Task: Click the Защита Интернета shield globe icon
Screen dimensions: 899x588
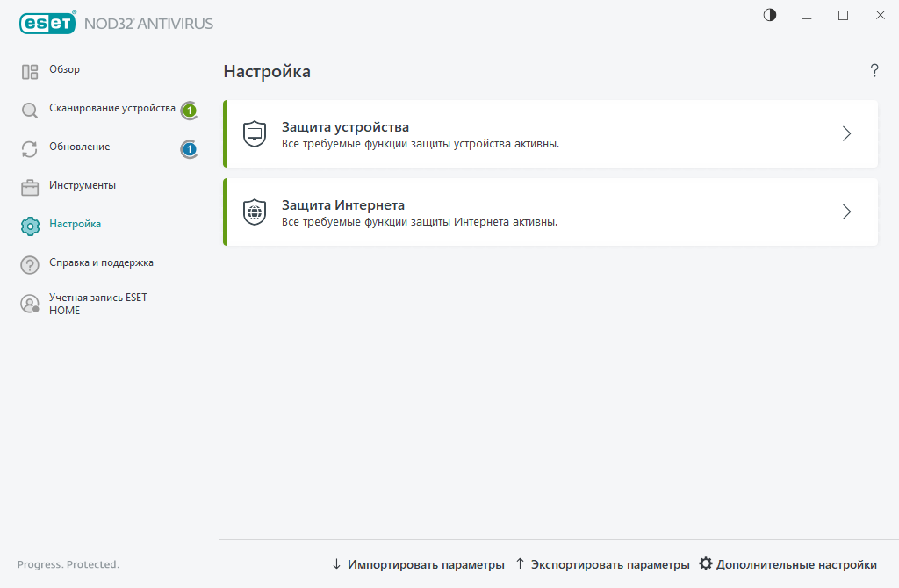Action: point(255,212)
